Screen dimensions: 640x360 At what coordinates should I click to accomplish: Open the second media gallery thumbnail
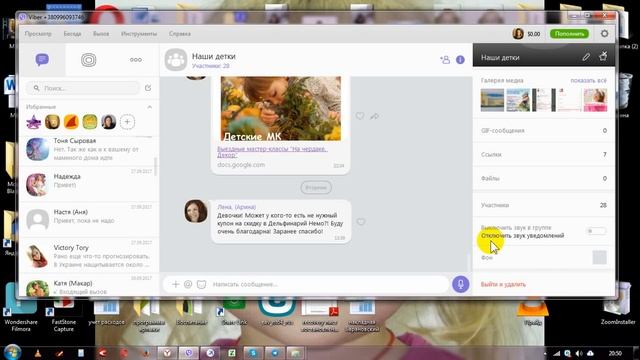point(518,100)
